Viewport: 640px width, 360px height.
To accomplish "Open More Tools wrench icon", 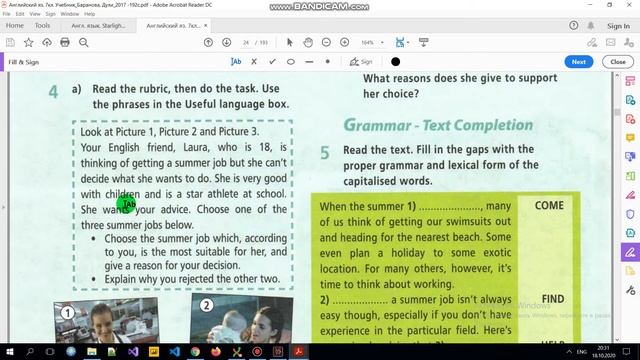I will (630, 290).
